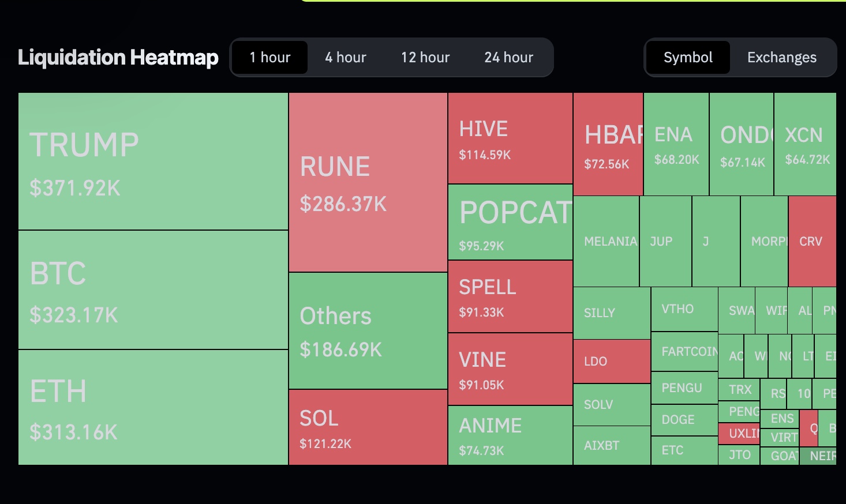Open the SPELL tile
The image size is (846, 504).
510,297
